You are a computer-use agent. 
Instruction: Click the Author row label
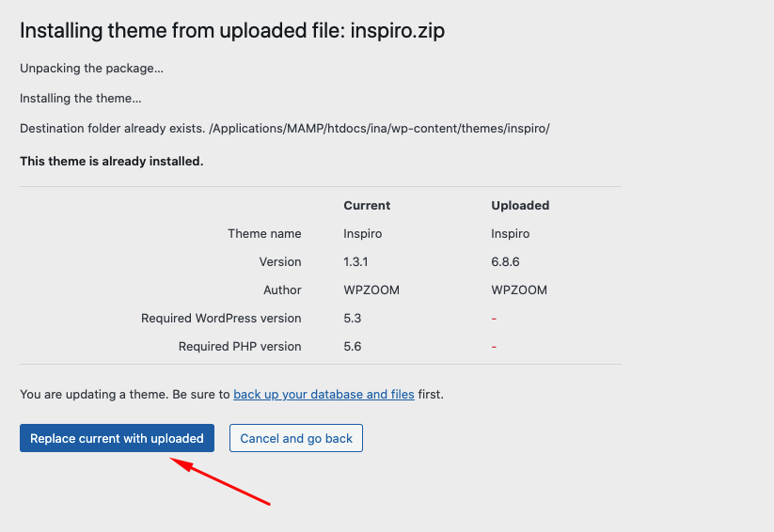(282, 289)
